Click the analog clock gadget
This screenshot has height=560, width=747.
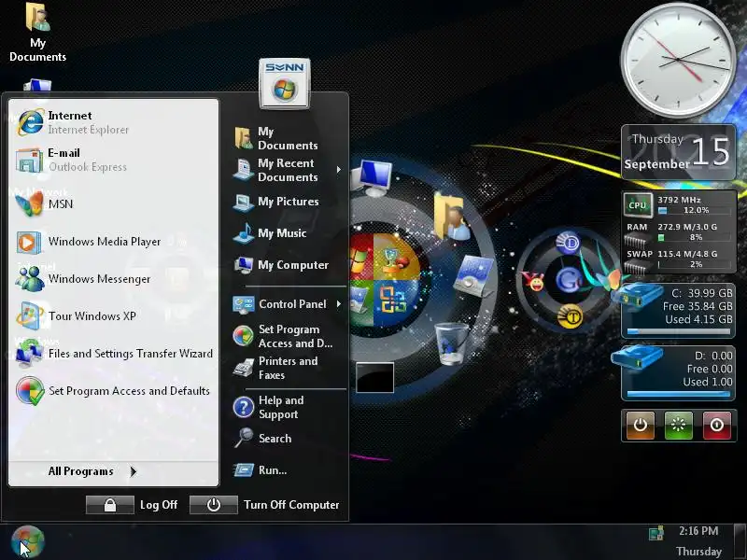(678, 60)
